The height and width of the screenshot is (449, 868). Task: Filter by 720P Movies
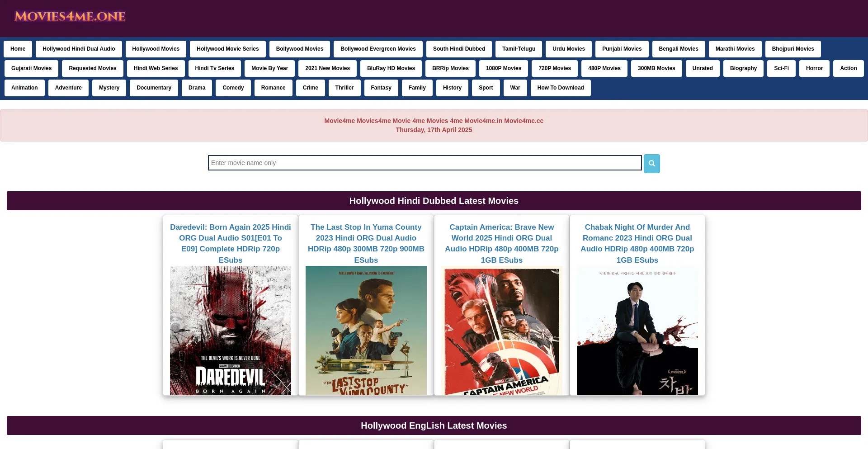(555, 68)
